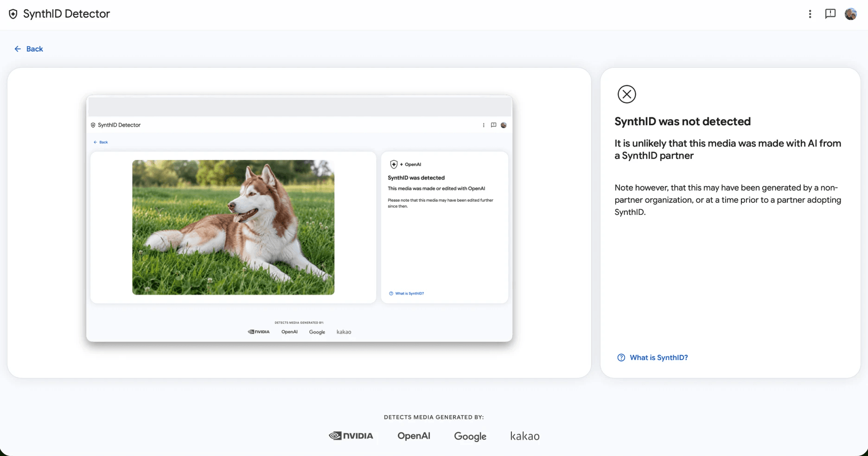868x456 pixels.
Task: Click the Google logo in the footer
Action: point(470,437)
